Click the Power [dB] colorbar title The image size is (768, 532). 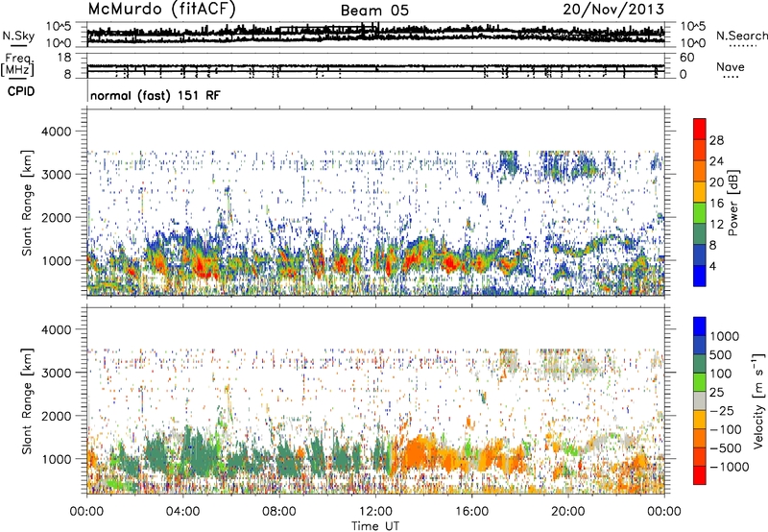pyautogui.click(x=732, y=203)
